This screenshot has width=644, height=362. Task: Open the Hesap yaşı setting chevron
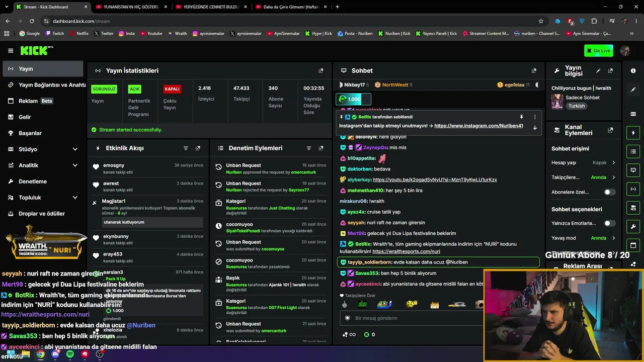coord(613,163)
